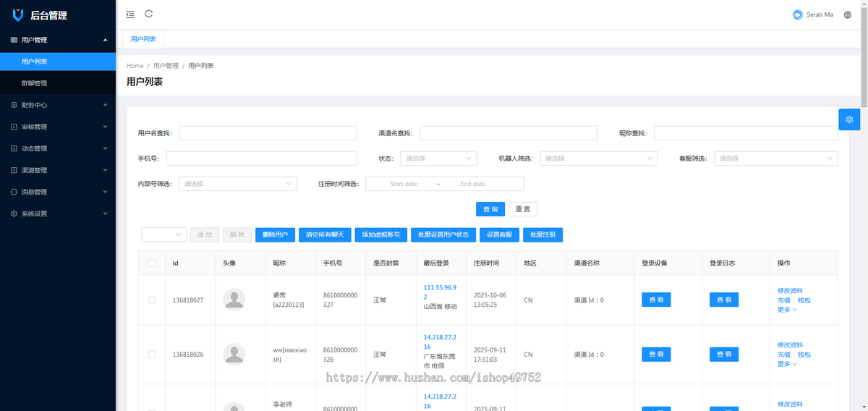Click the registration End date field
This screenshot has height=411, width=868.
(x=473, y=184)
